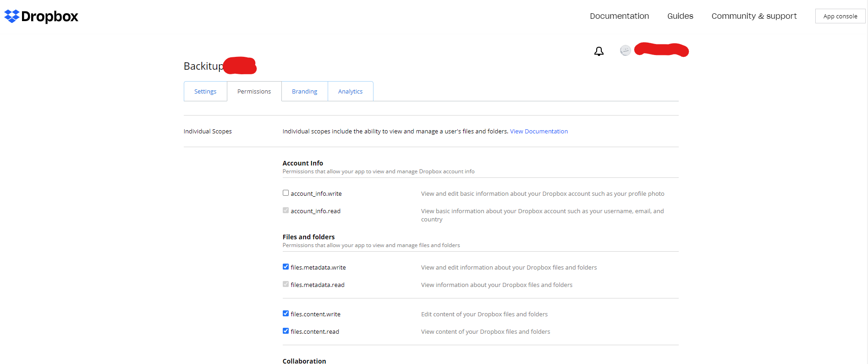Click the account_info.read scope label

pos(316,211)
